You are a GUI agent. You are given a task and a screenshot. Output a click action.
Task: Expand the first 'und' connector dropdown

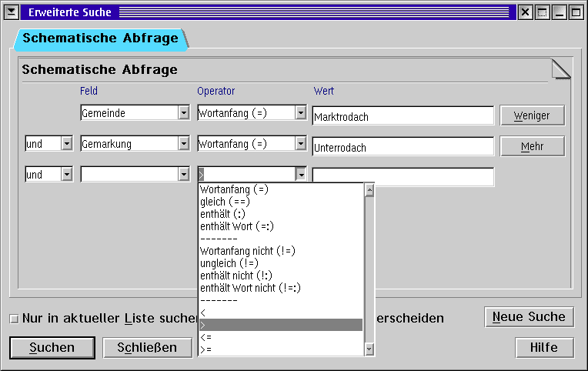click(67, 143)
